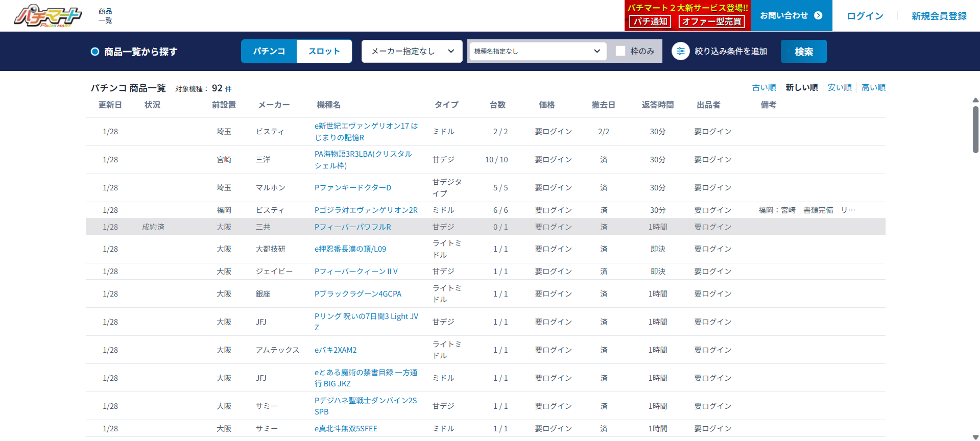Open the メーカー指定なし dropdown
This screenshot has height=441, width=980.
[412, 51]
